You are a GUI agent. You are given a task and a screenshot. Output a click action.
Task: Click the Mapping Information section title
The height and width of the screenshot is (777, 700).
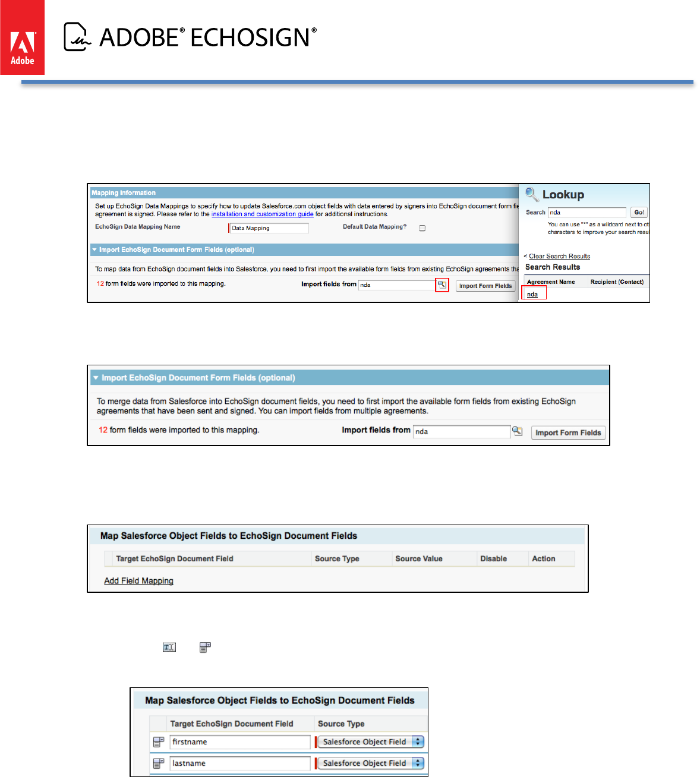pyautogui.click(x=124, y=193)
